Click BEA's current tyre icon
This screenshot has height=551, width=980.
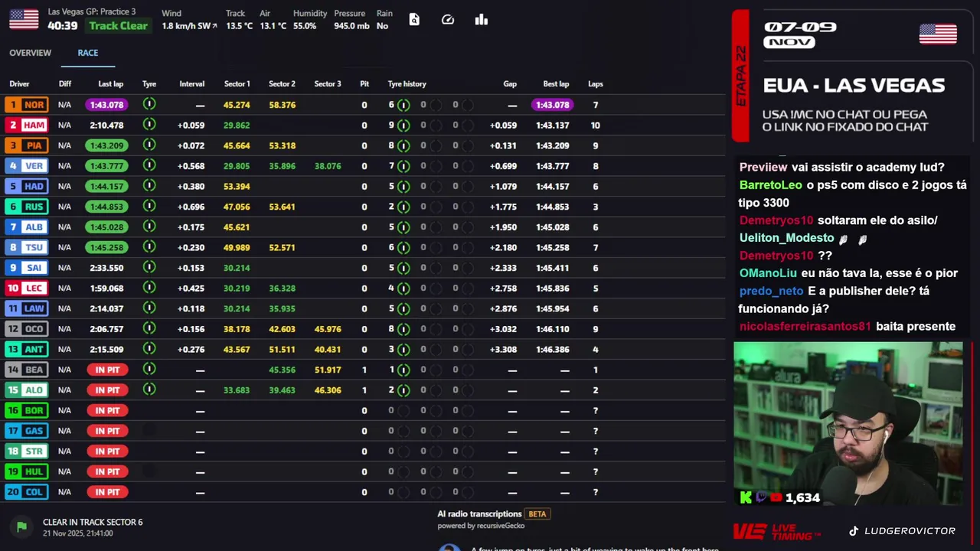click(149, 369)
